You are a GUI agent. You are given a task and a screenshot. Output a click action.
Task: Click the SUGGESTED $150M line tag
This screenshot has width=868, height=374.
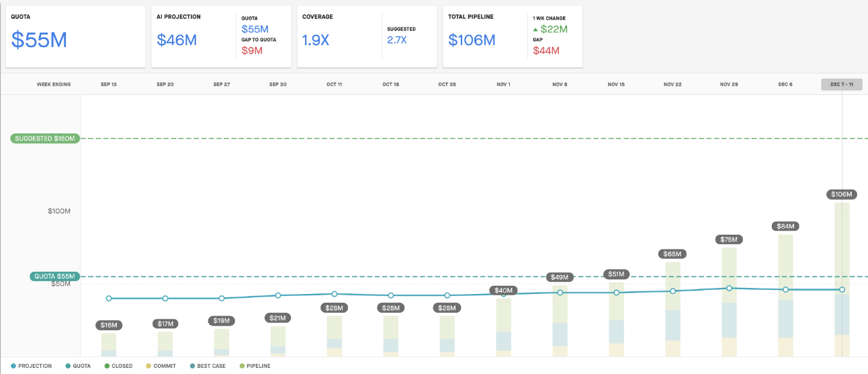[x=45, y=139]
